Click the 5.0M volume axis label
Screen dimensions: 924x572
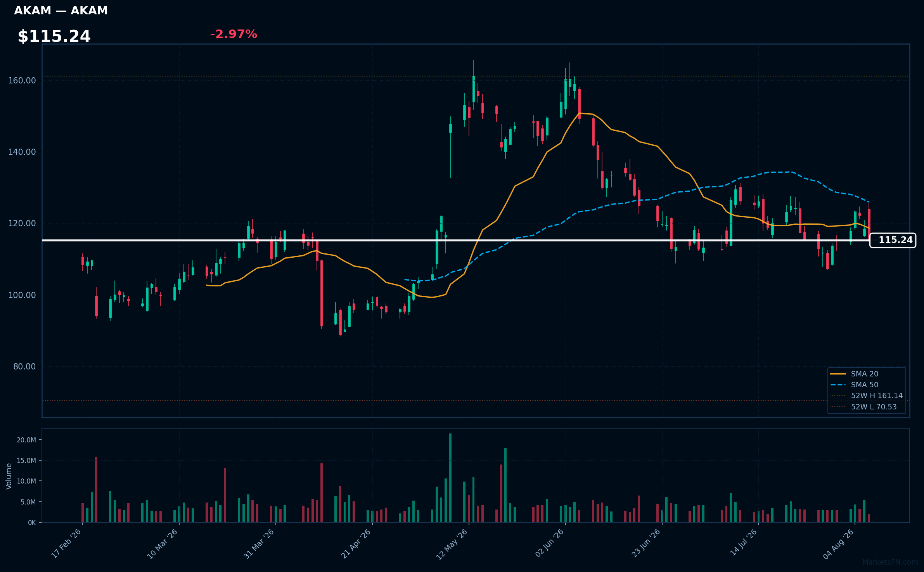point(28,502)
